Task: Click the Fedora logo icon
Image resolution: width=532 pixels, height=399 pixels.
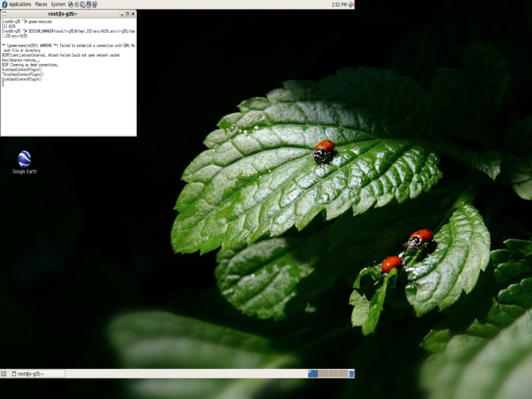Action: pyautogui.click(x=5, y=5)
